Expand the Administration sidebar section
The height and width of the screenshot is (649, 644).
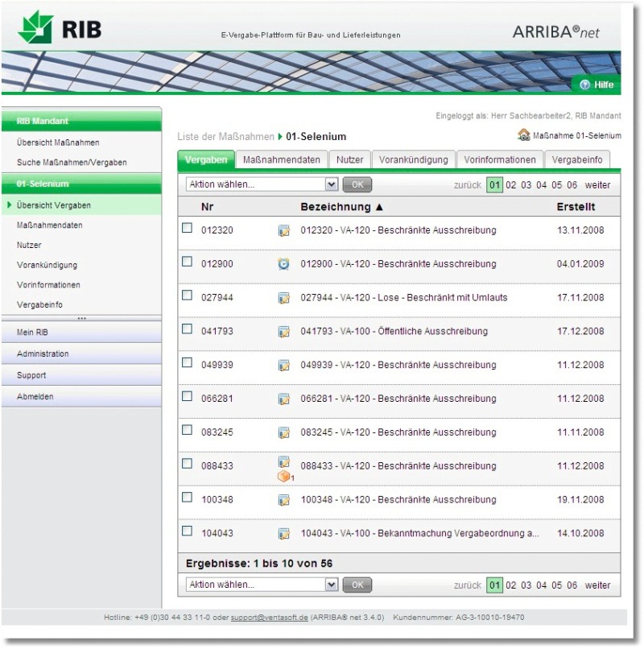tap(81, 353)
